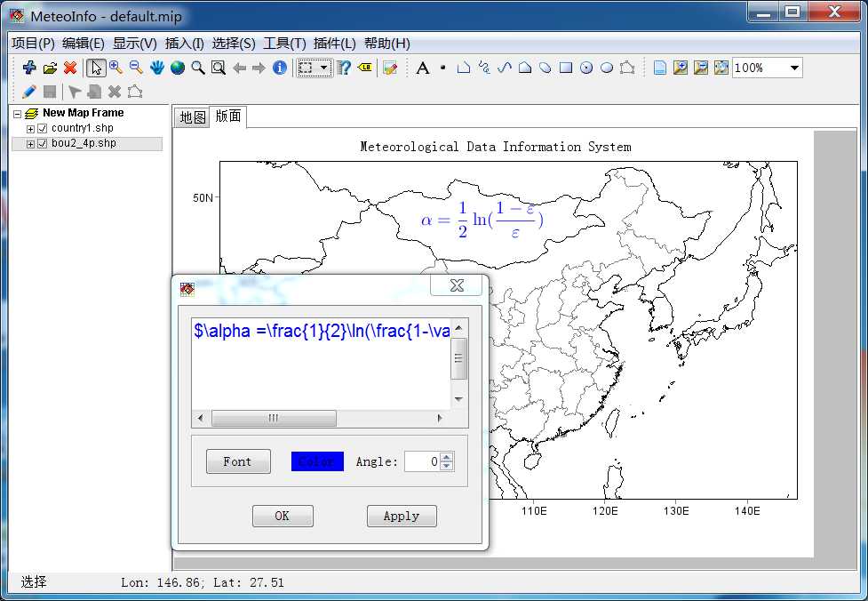Open the 编辑(E) menu
868x601 pixels.
click(x=84, y=44)
